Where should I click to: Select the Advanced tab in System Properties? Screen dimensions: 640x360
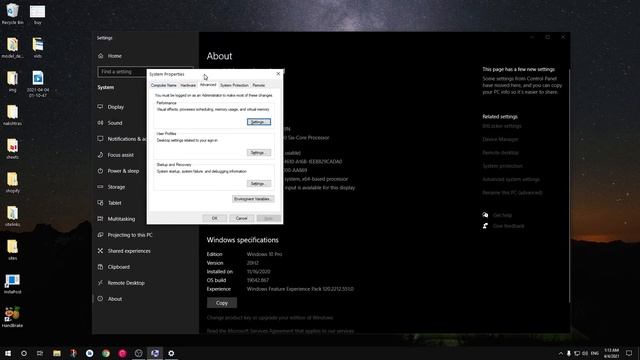pos(208,85)
